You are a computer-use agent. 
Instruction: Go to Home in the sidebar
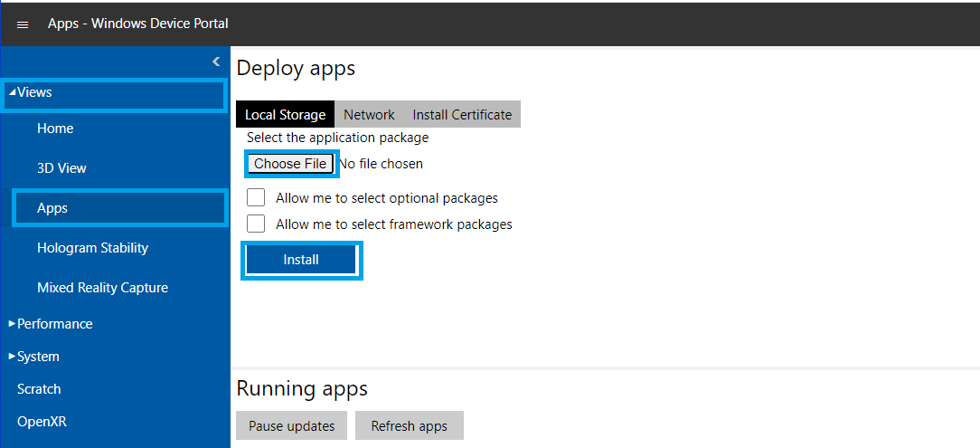click(x=55, y=129)
